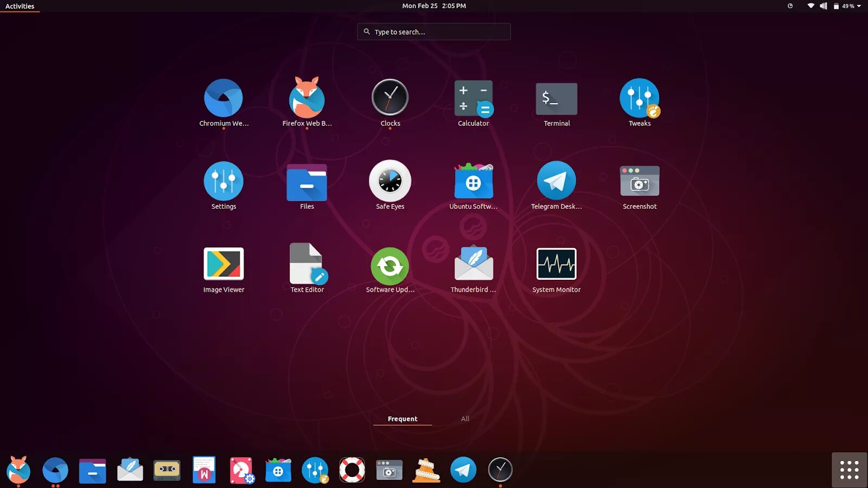Open the Files folder icon in the dock
Image resolution: width=868 pixels, height=488 pixels.
pyautogui.click(x=93, y=471)
